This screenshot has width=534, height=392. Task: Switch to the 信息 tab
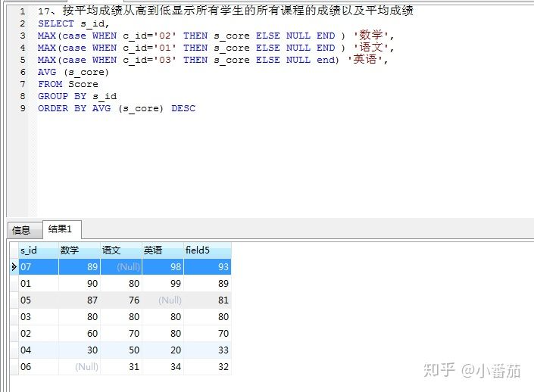(25, 230)
